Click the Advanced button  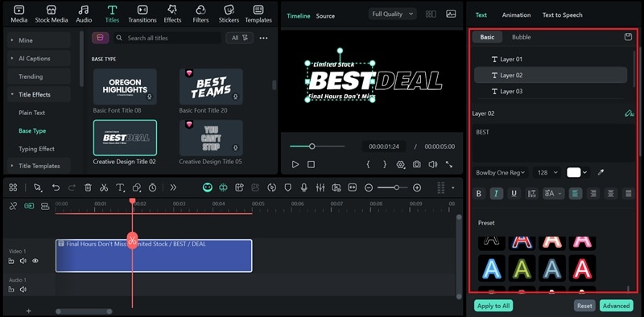(x=616, y=306)
